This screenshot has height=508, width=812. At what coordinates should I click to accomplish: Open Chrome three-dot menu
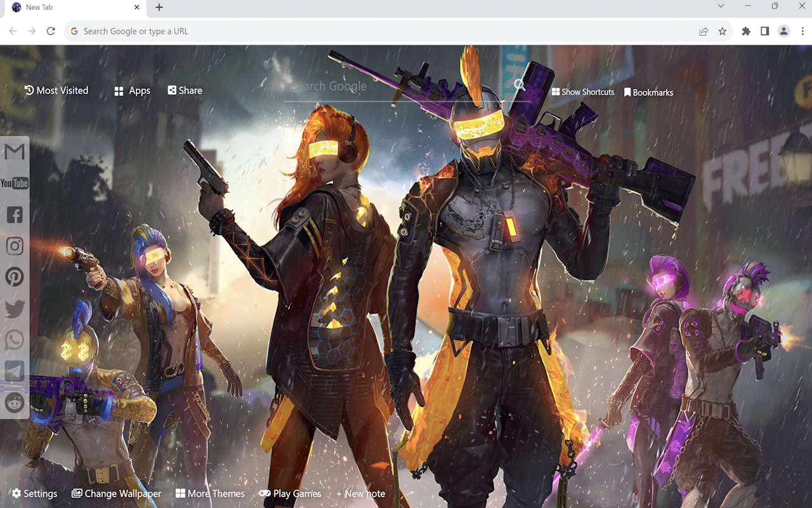coord(802,31)
